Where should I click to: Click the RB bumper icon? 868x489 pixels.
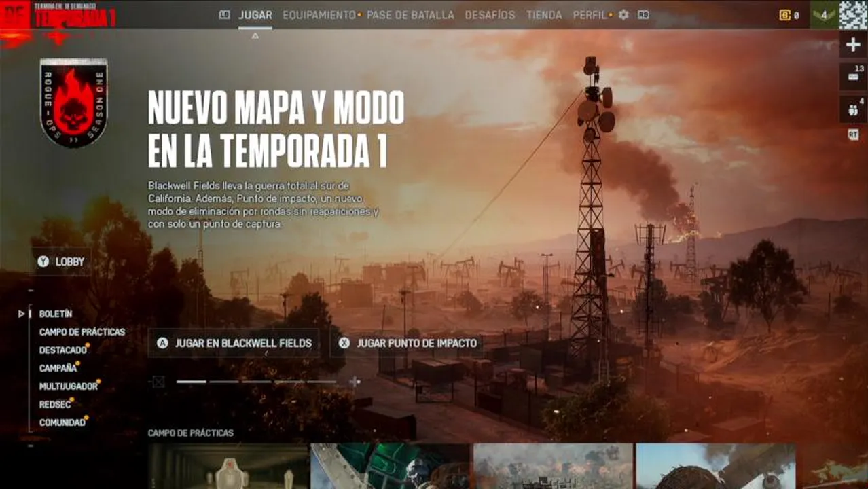click(x=643, y=14)
